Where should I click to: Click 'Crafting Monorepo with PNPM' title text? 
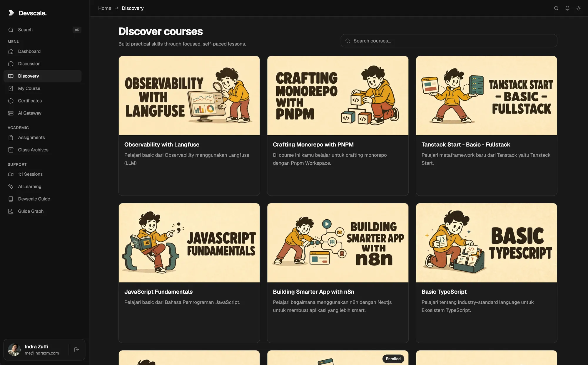(x=313, y=144)
